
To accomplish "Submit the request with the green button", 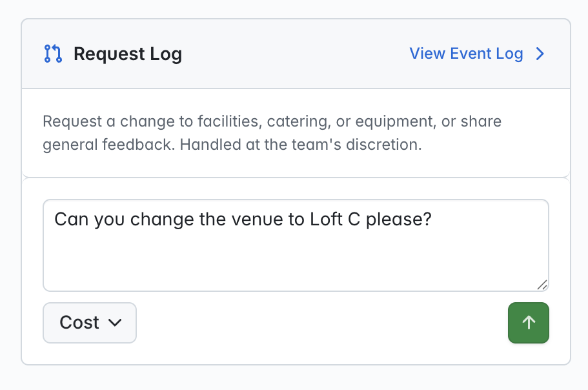I will click(x=529, y=323).
